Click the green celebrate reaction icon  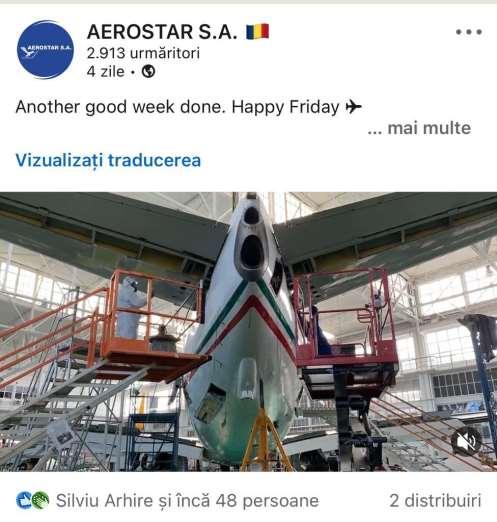coord(41,501)
